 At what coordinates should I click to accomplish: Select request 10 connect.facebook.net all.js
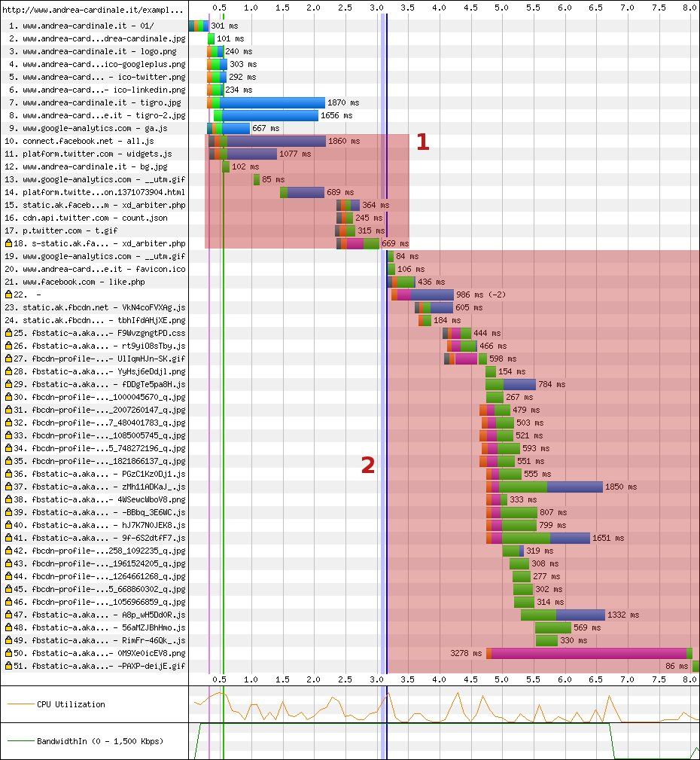point(88,141)
